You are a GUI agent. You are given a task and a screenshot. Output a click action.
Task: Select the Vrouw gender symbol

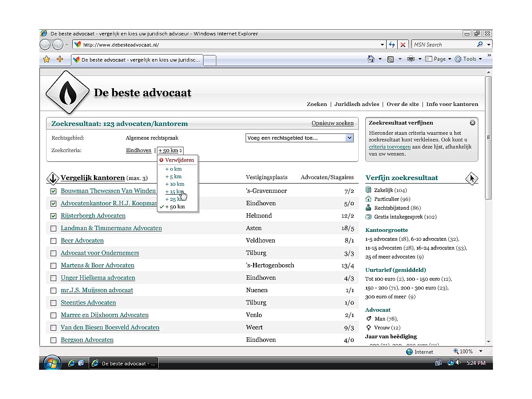point(369,327)
